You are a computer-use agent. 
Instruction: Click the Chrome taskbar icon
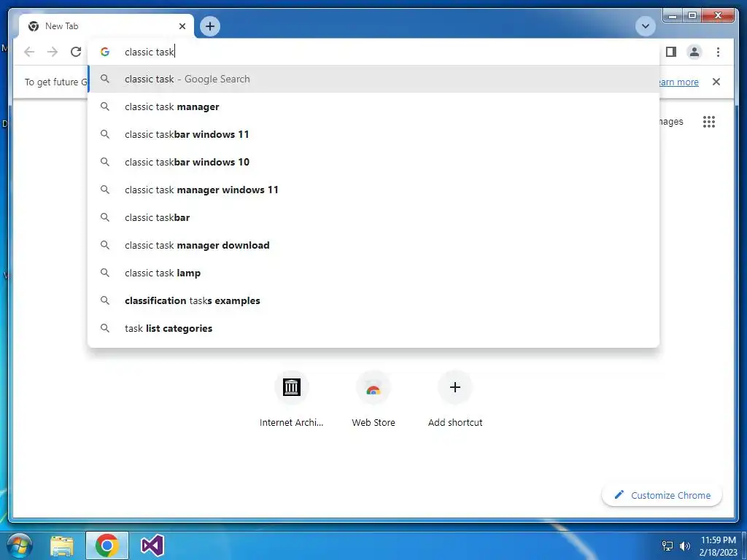click(x=107, y=545)
